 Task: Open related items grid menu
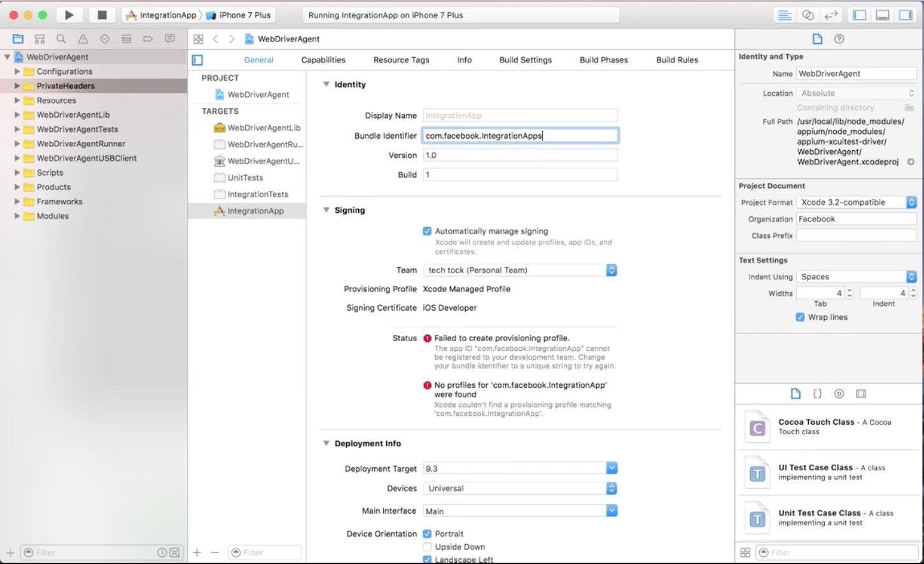[x=199, y=39]
